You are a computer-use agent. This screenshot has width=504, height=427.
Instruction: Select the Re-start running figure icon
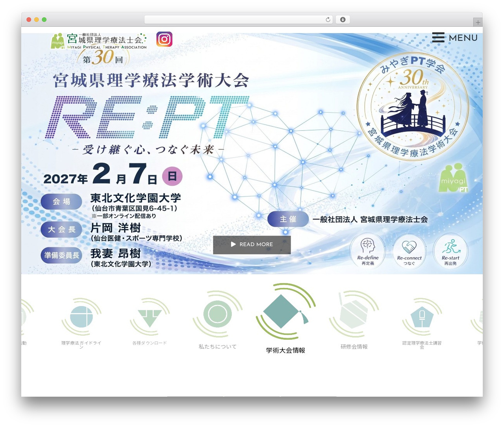(x=450, y=251)
